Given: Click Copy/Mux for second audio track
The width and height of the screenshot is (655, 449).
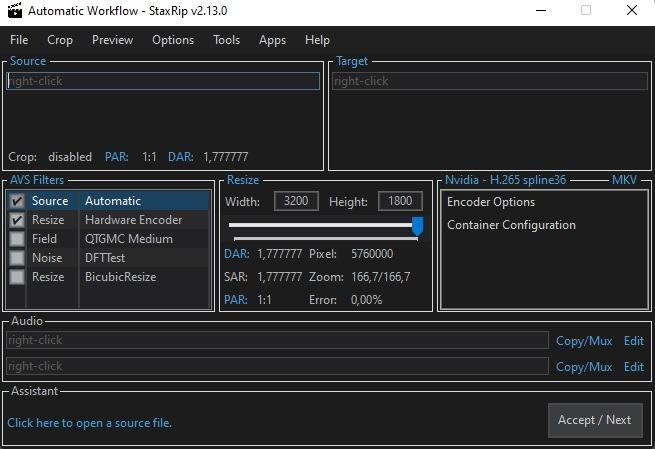Looking at the screenshot, I should pyautogui.click(x=584, y=367).
